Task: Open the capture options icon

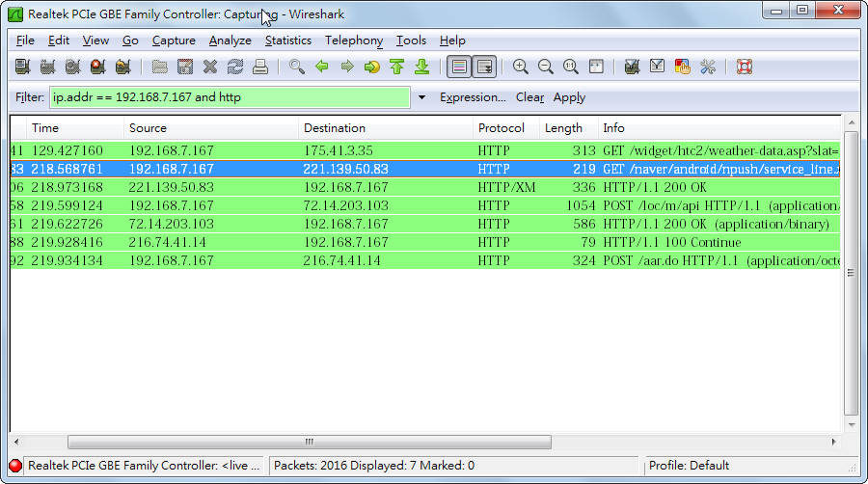Action: 47,67
